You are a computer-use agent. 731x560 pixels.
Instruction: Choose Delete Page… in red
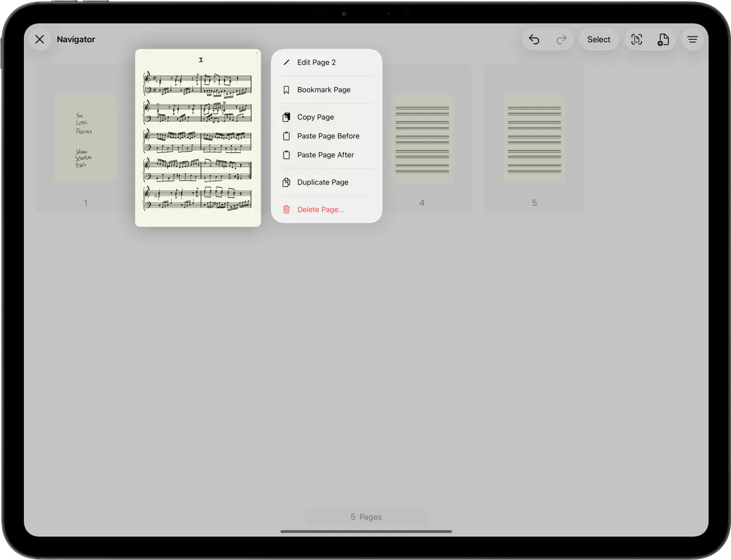(x=326, y=209)
